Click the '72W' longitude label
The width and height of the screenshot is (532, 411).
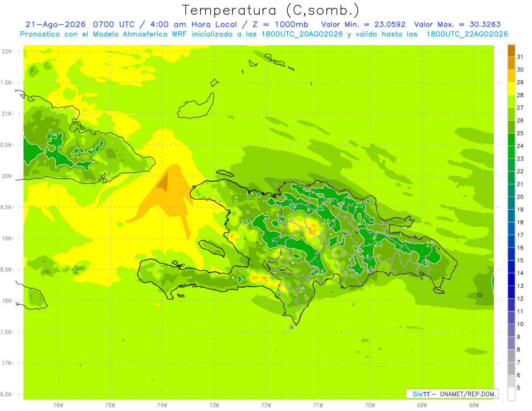click(x=266, y=405)
